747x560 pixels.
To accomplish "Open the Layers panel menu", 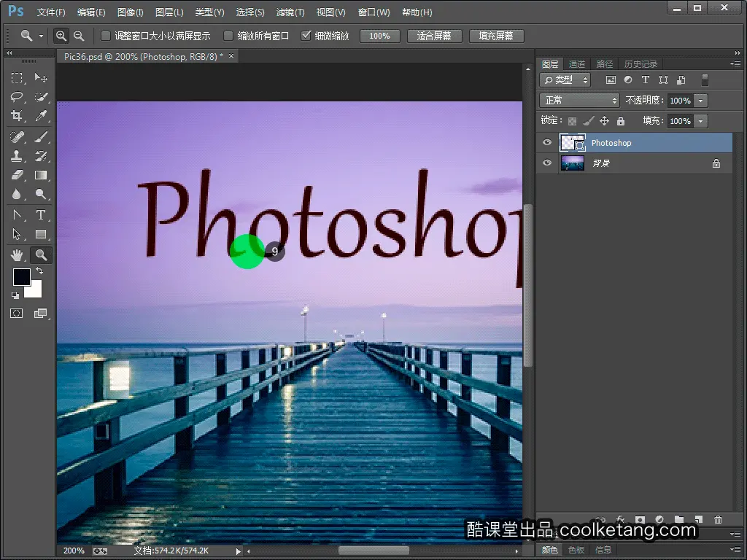I will click(x=735, y=64).
